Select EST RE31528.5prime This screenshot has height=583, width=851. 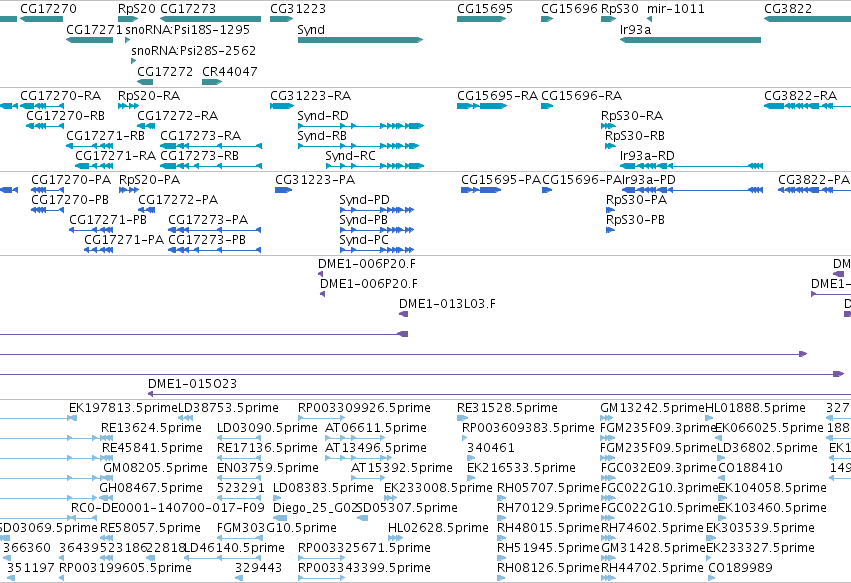(x=507, y=408)
